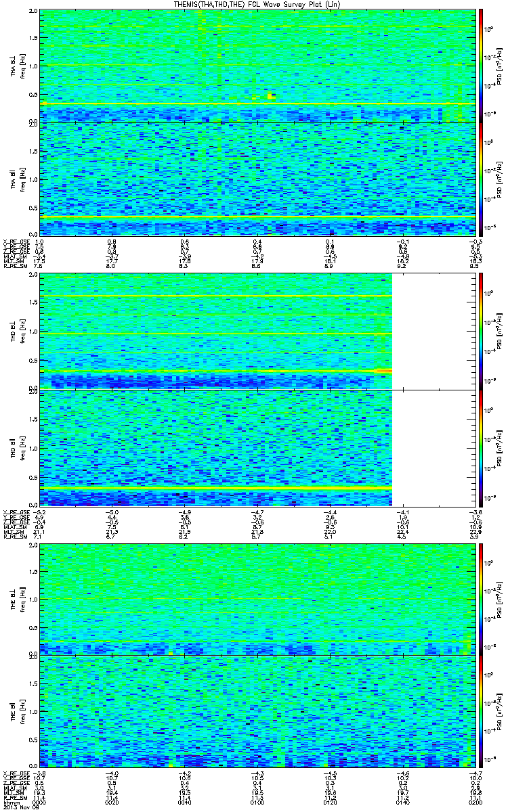
Task: Click the 2.0 frequency tick on top THA panel
Action: point(33,12)
